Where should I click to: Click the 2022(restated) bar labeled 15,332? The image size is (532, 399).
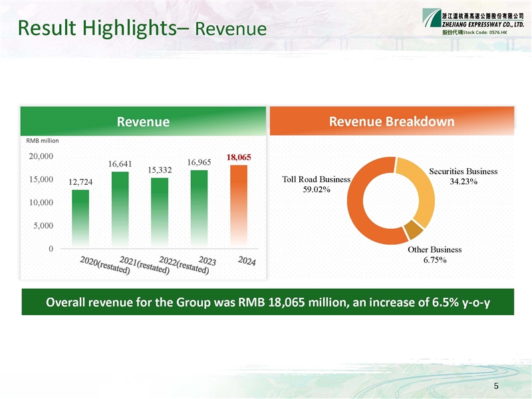(160, 213)
